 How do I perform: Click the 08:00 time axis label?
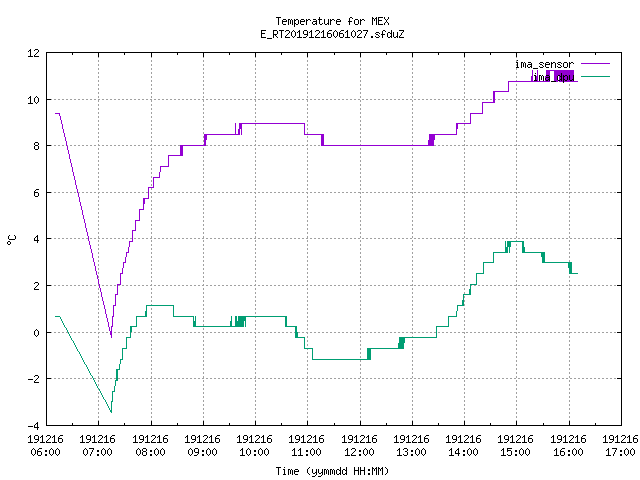click(151, 452)
